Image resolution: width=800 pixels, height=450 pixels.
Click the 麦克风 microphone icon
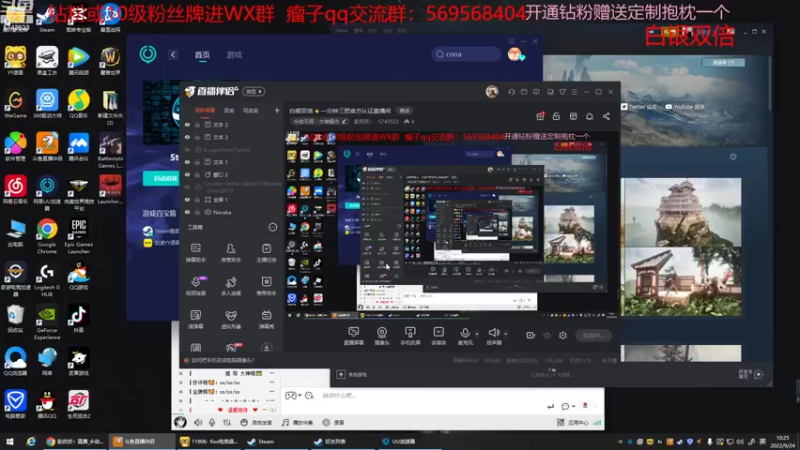(465, 334)
